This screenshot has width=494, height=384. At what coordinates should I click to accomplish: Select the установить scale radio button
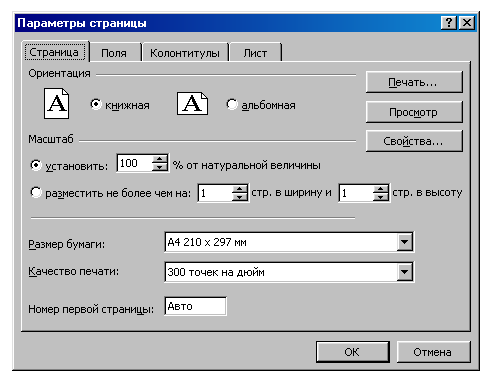point(36,165)
